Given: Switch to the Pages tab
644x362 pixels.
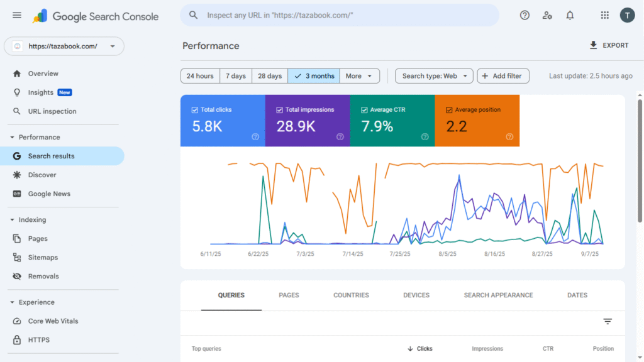Looking at the screenshot, I should point(289,295).
